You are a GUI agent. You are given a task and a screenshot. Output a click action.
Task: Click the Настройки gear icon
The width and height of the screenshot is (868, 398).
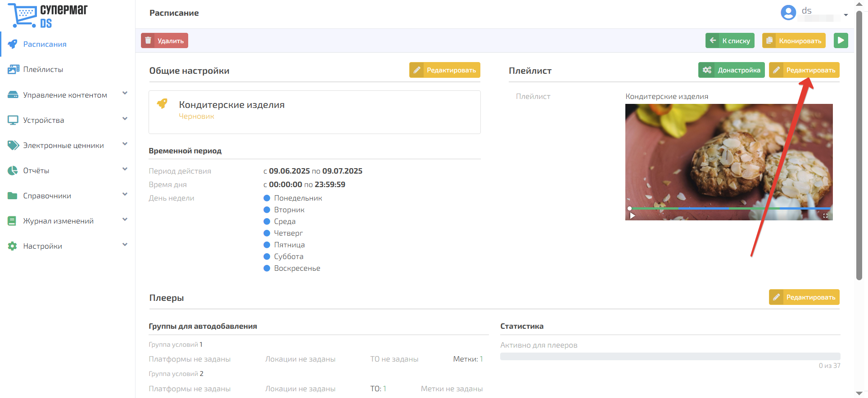click(x=13, y=246)
